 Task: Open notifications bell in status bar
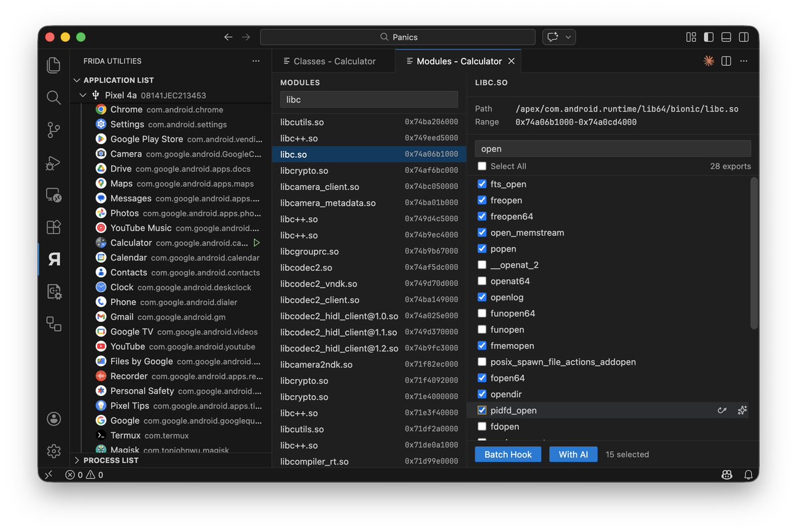click(748, 475)
